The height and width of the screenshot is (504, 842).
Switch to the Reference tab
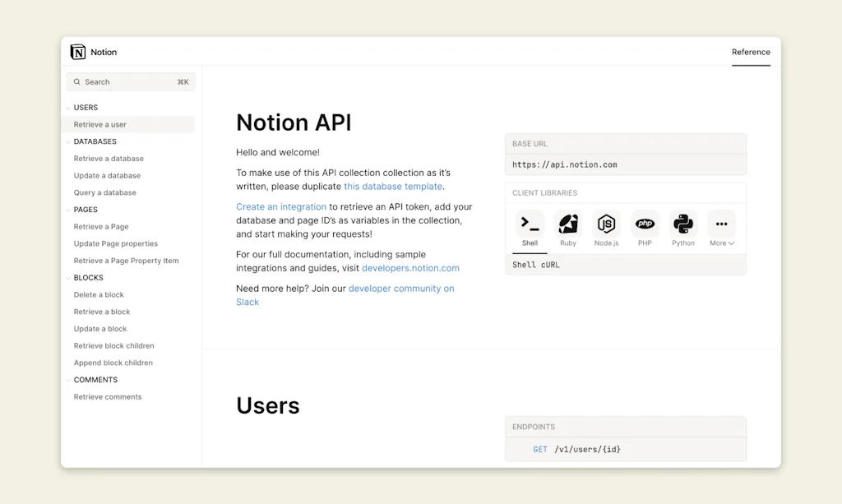point(750,52)
